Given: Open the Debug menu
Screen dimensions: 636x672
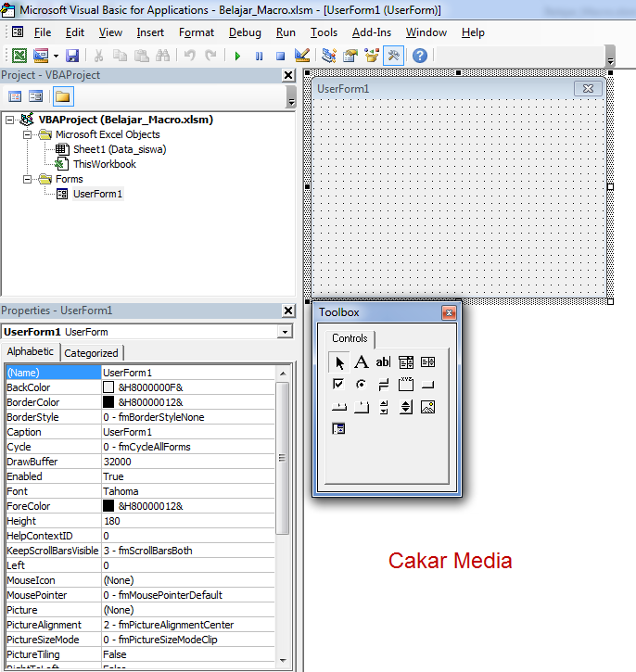Looking at the screenshot, I should (245, 32).
